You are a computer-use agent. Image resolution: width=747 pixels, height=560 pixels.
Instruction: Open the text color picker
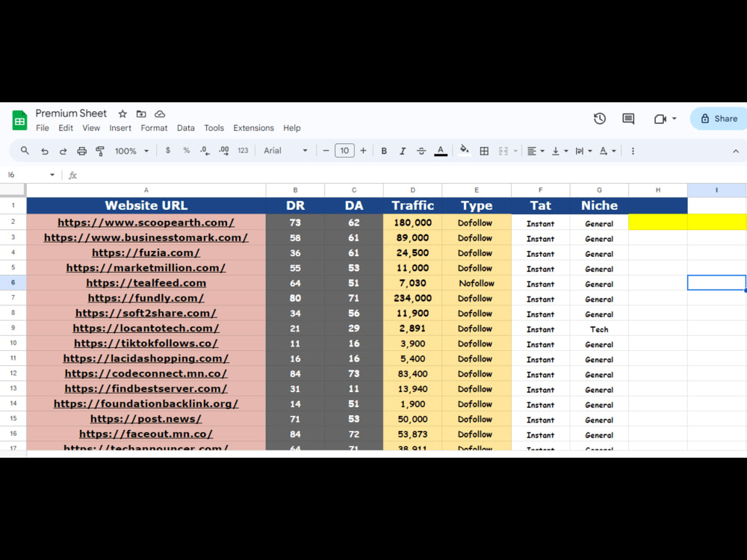pos(441,151)
